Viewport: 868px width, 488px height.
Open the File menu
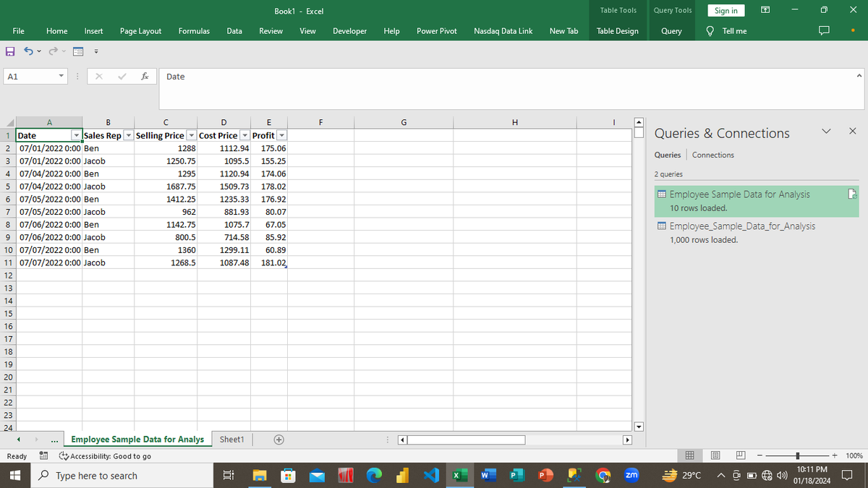(x=19, y=31)
